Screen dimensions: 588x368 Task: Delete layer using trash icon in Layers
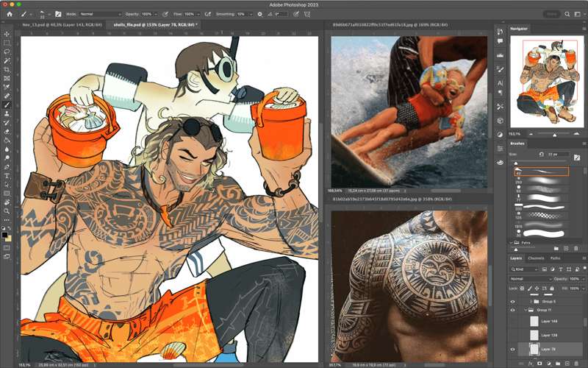(x=577, y=364)
